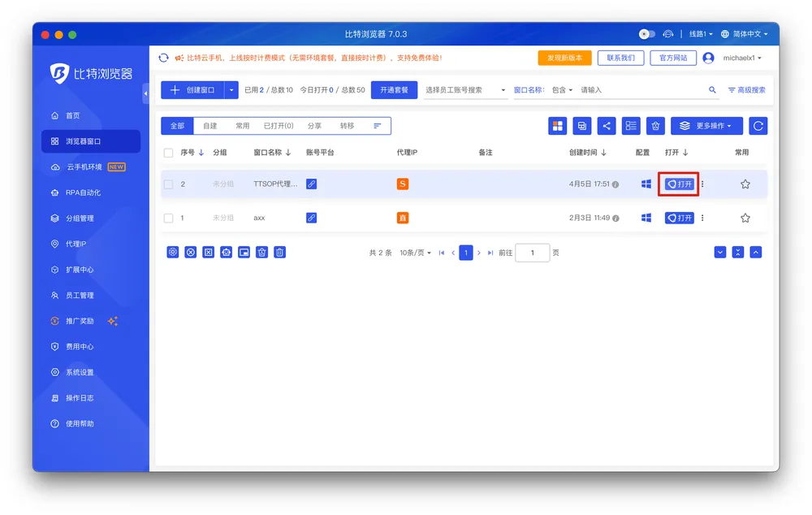Switch to the 已打开(0) tab
812x515 pixels.
279,126
